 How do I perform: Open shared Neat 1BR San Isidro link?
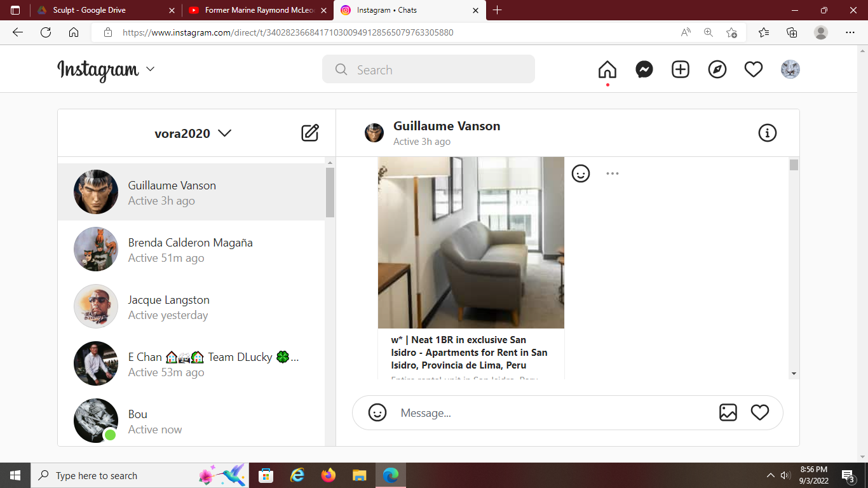(x=469, y=353)
